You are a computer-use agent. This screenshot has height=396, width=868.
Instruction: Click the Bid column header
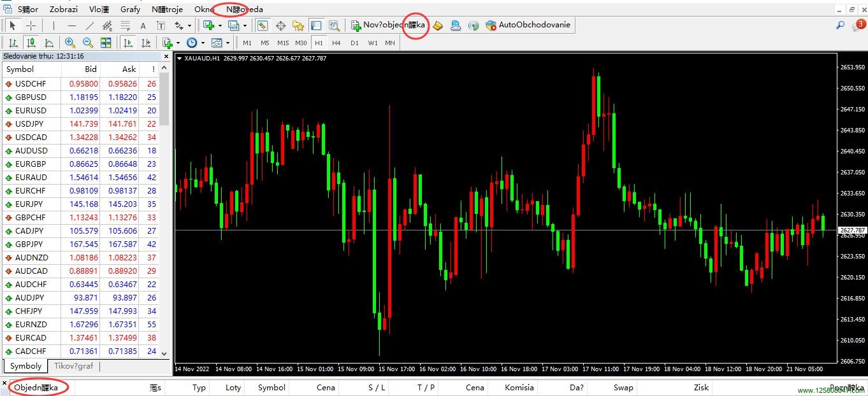90,69
